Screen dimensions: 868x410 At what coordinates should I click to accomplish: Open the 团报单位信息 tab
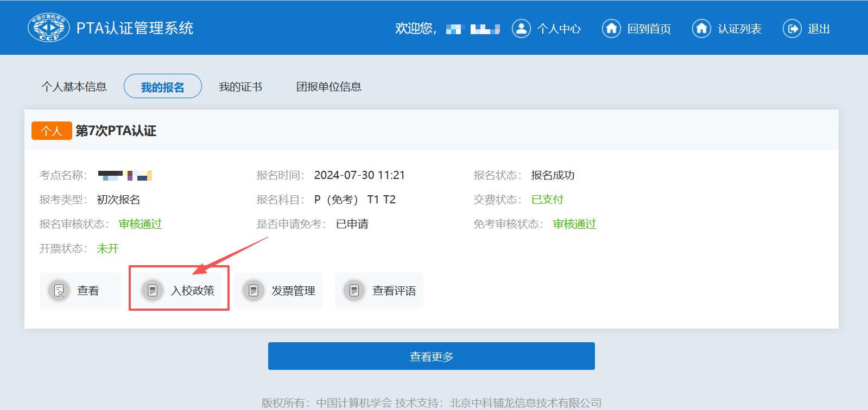coord(328,87)
